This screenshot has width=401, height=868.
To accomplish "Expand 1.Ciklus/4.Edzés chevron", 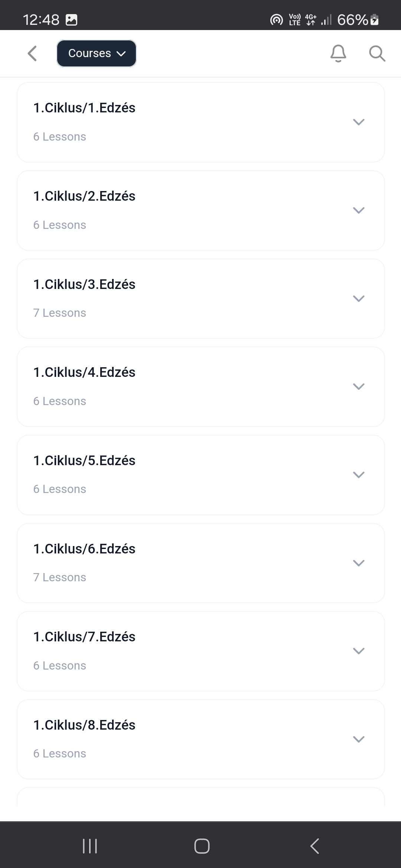I will pos(358,387).
